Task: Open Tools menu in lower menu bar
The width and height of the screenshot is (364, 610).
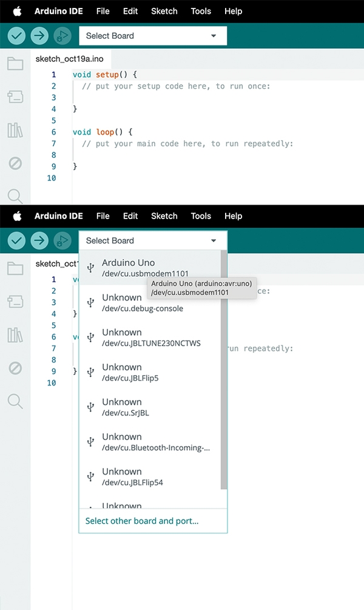Action: click(201, 216)
